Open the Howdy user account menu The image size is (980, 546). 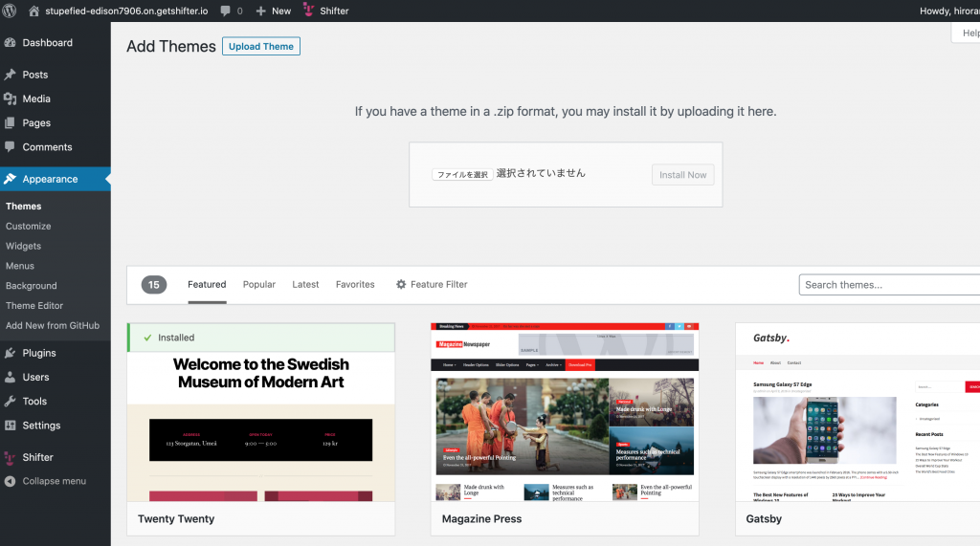click(949, 11)
